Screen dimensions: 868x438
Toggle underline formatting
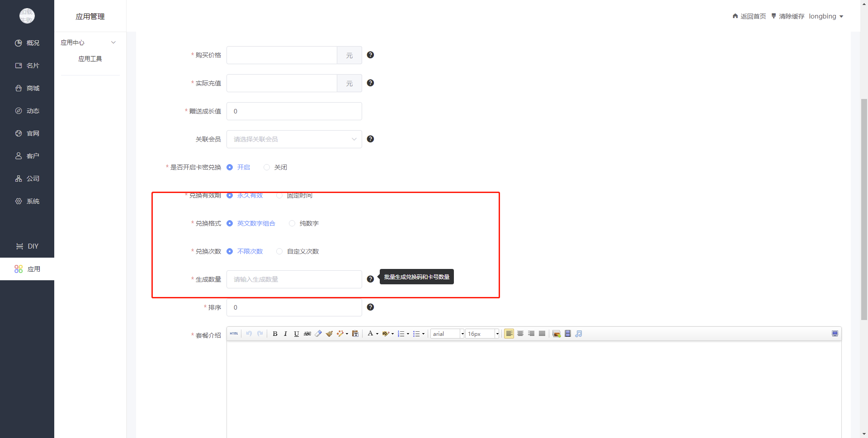click(296, 334)
